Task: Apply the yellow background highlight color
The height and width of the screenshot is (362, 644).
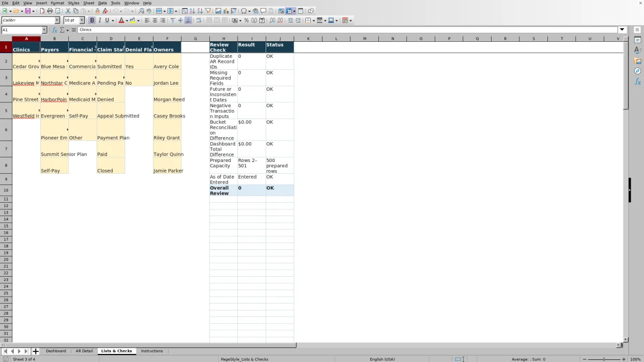Action: coord(133,20)
